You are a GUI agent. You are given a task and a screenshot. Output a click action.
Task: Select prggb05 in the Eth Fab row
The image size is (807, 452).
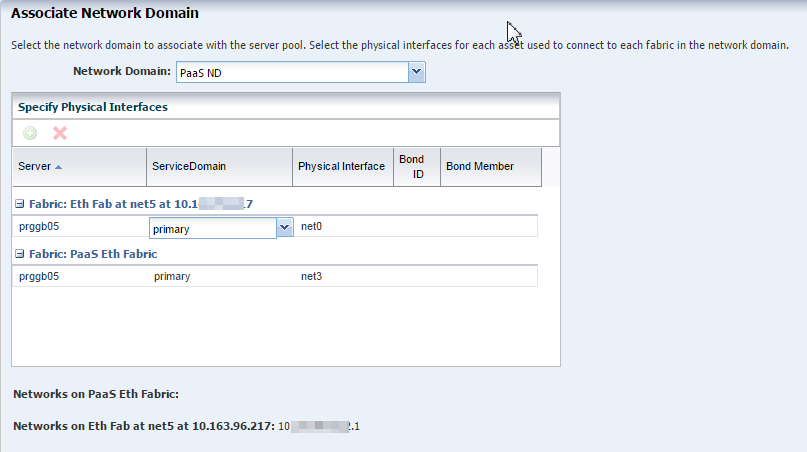39,227
